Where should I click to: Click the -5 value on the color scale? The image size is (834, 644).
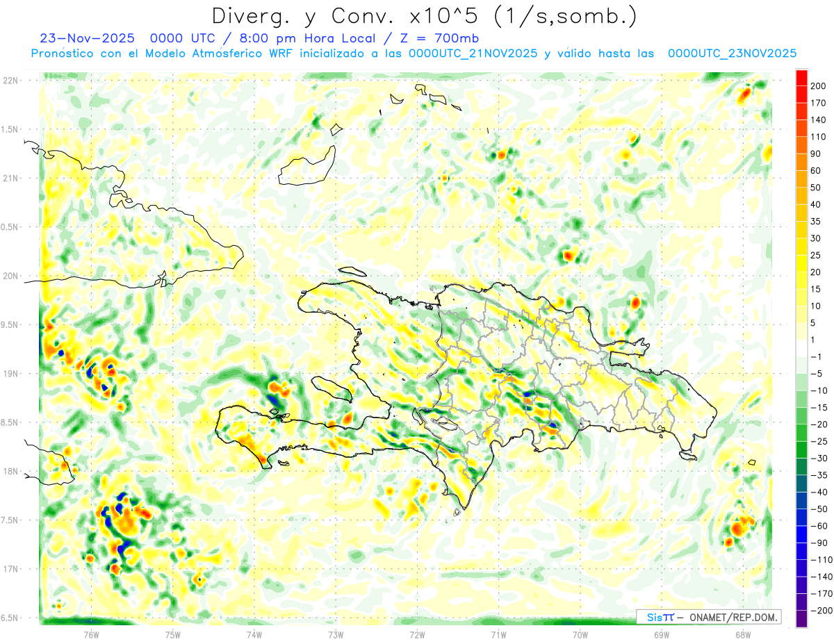pyautogui.click(x=817, y=374)
